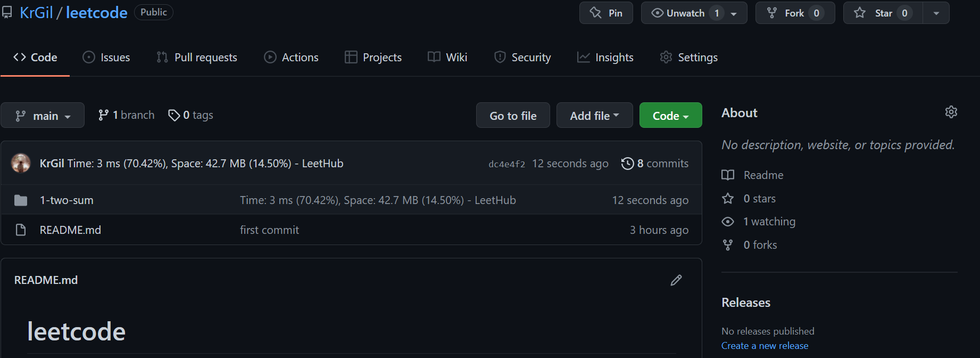Image resolution: width=980 pixels, height=358 pixels.
Task: Click the commit history clock icon
Action: pyautogui.click(x=628, y=164)
